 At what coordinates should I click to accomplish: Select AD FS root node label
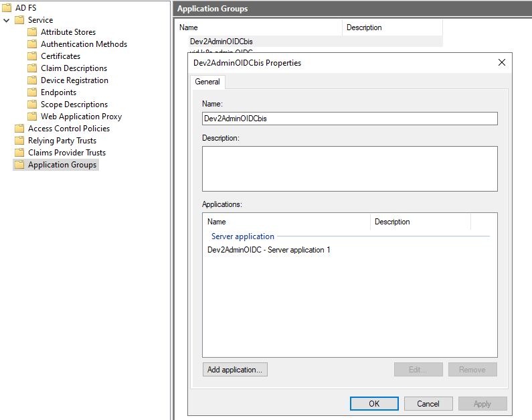coord(26,8)
